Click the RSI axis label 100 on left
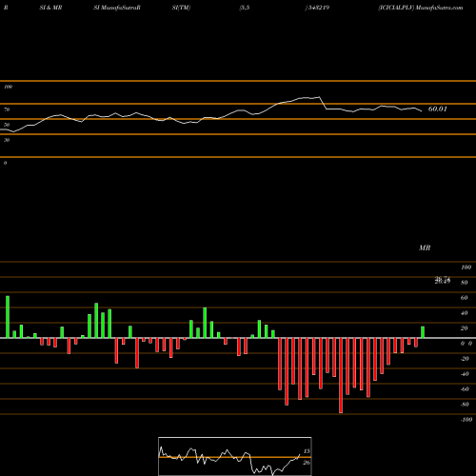Image resolution: width=476 pixels, height=476 pixels. (x=8, y=87)
